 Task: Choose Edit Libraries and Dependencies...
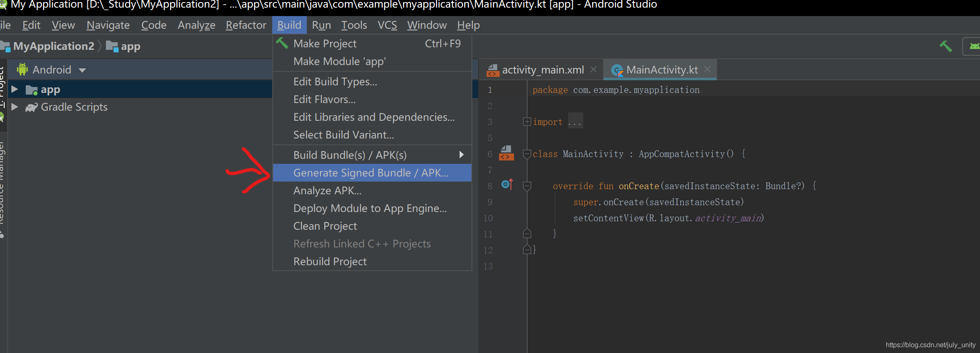click(x=372, y=117)
